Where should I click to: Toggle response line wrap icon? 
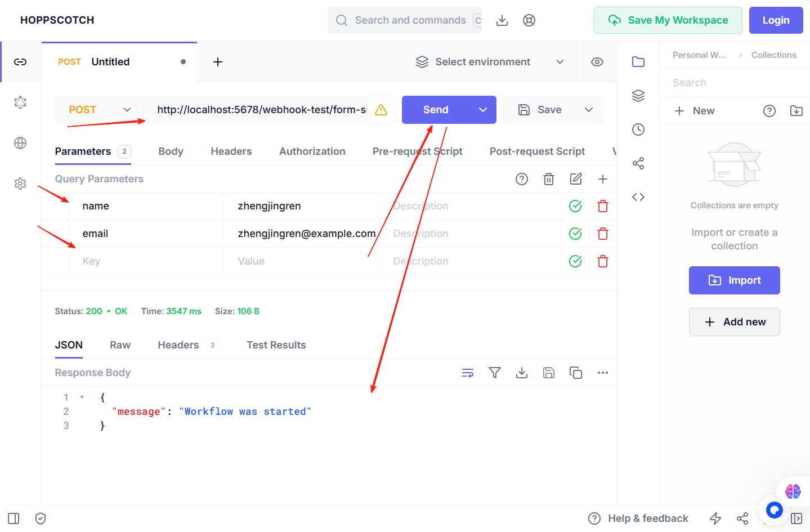(468, 373)
